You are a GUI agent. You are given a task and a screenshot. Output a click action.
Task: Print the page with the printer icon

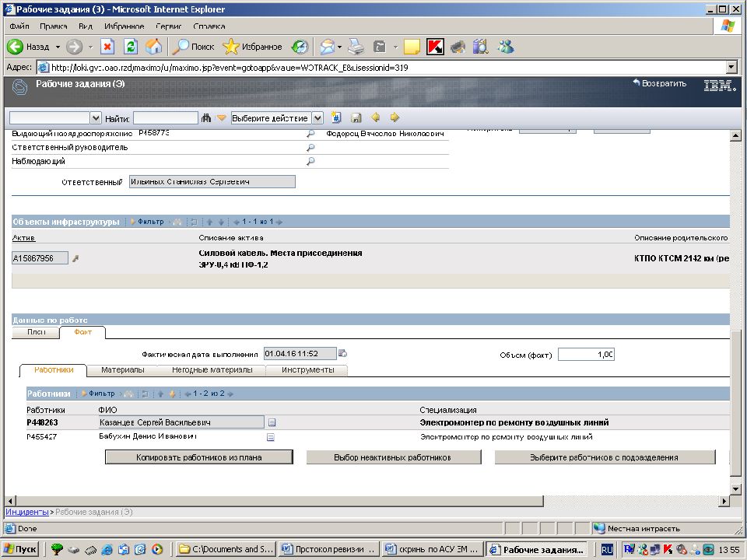click(356, 47)
